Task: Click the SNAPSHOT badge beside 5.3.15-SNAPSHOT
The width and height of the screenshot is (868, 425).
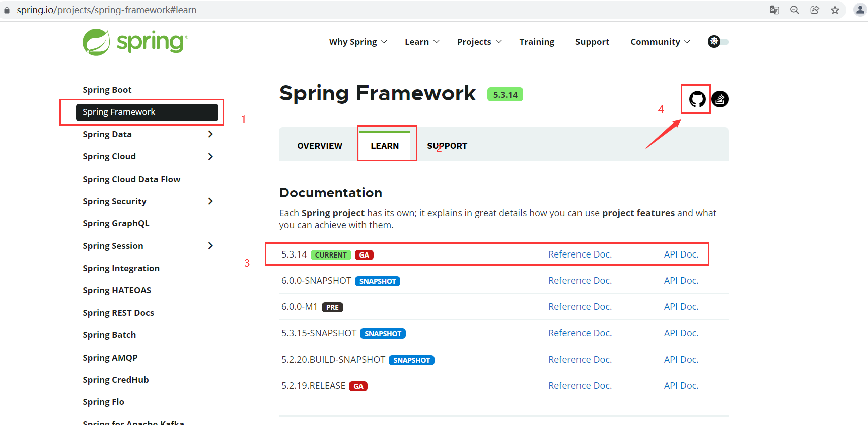Action: pos(383,334)
